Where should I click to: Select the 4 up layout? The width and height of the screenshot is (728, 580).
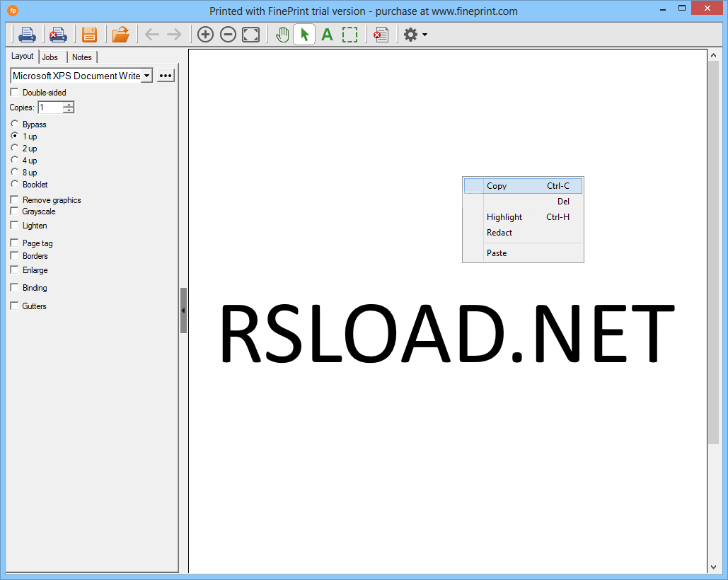tap(14, 160)
